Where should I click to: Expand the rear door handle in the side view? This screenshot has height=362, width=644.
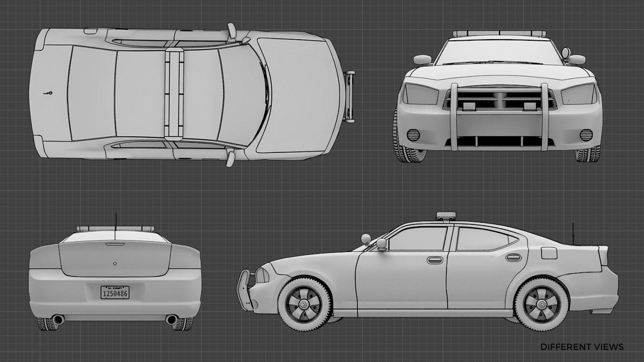(514, 258)
